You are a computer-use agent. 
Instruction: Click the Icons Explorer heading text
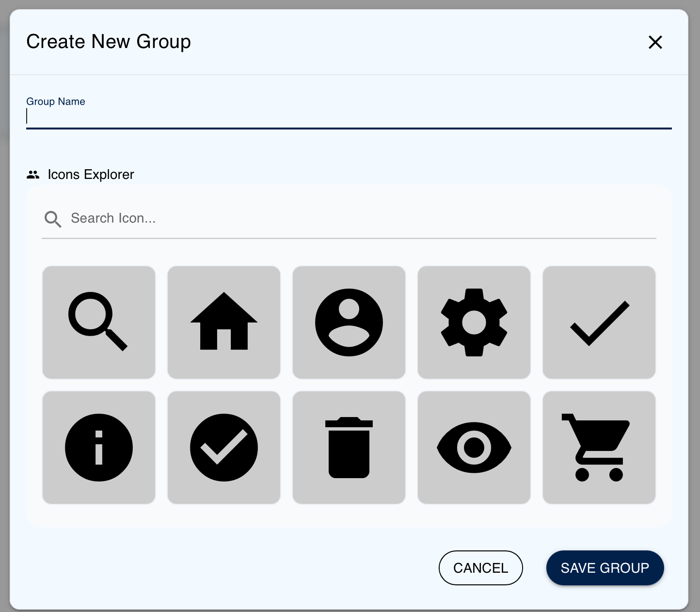click(91, 175)
